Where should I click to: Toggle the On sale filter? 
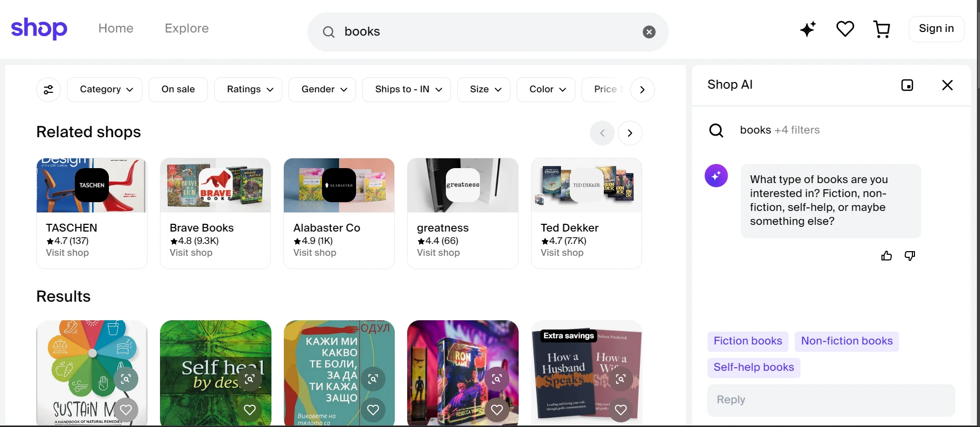click(x=178, y=89)
